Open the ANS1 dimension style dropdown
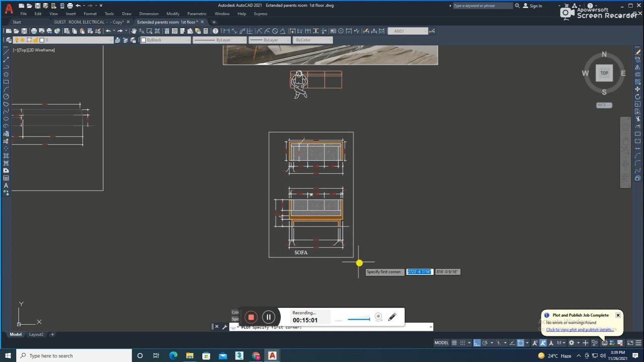Viewport: 644px width, 362px height. (x=408, y=31)
